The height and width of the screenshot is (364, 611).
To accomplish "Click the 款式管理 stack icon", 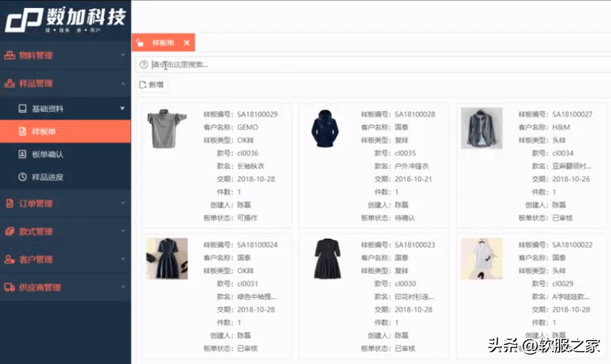I will [x=9, y=232].
